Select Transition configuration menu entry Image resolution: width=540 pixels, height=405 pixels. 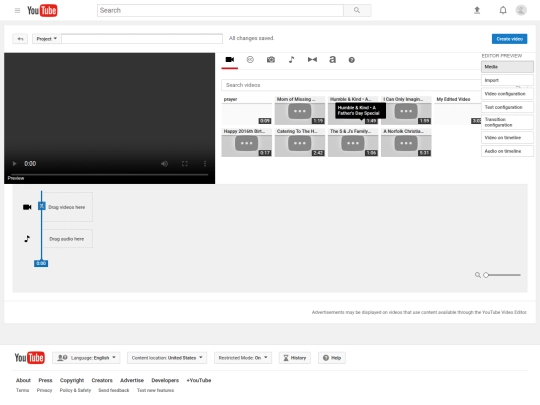coord(507,122)
